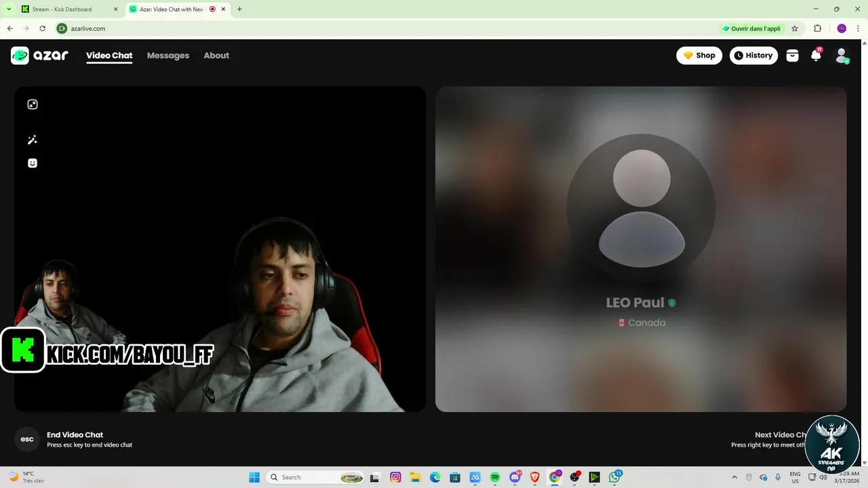Open the profile avatar menu
The height and width of the screenshot is (488, 868).
coord(842,56)
